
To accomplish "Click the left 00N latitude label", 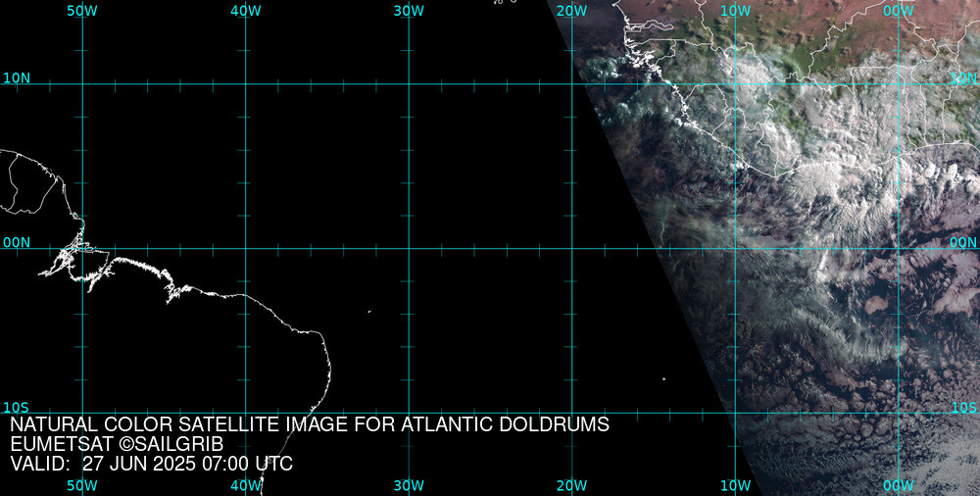I will pos(17,243).
